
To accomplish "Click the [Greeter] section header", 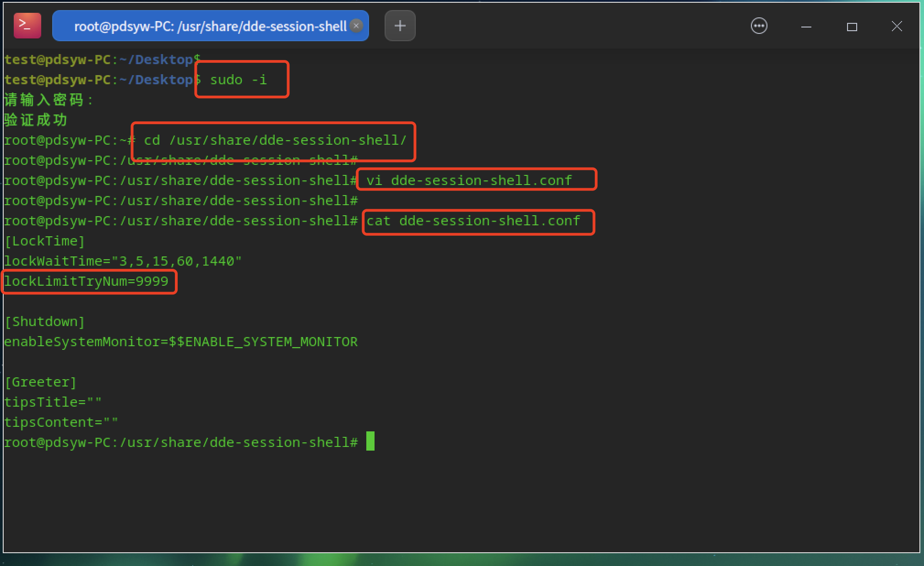I will (x=40, y=382).
